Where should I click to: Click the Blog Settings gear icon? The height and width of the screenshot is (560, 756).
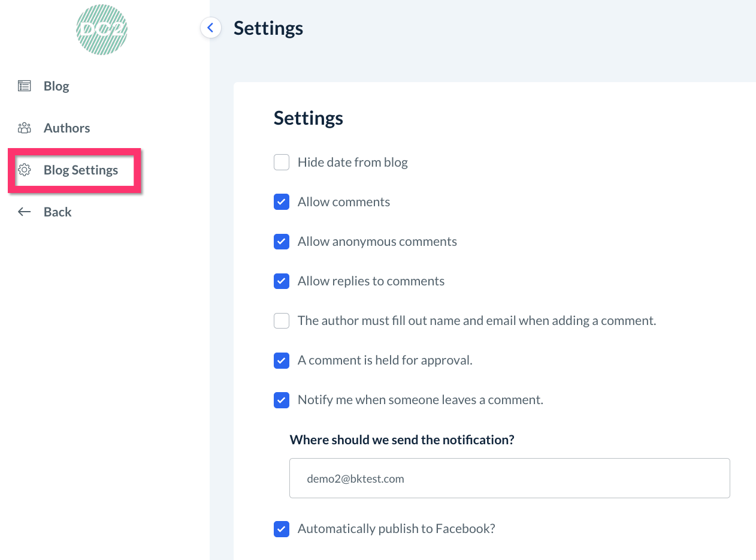point(24,170)
